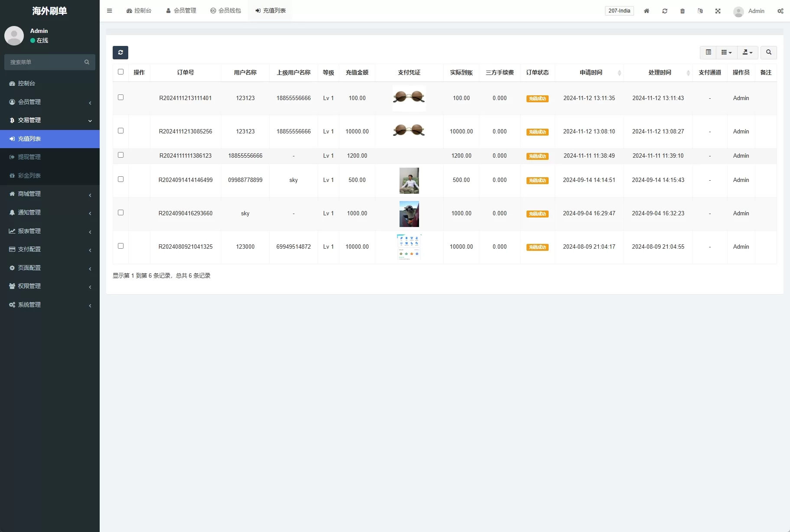The height and width of the screenshot is (532, 790).
Task: Click the home icon in the top bar
Action: [646, 11]
